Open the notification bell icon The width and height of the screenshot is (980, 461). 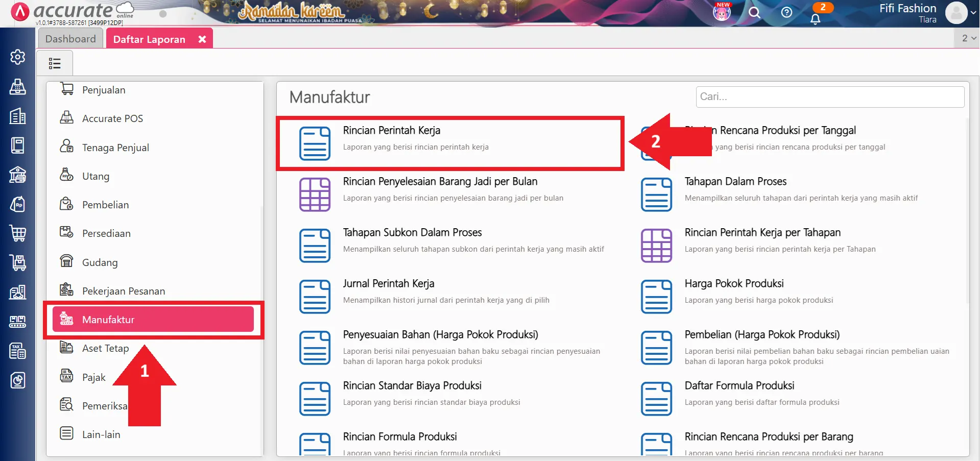(815, 19)
